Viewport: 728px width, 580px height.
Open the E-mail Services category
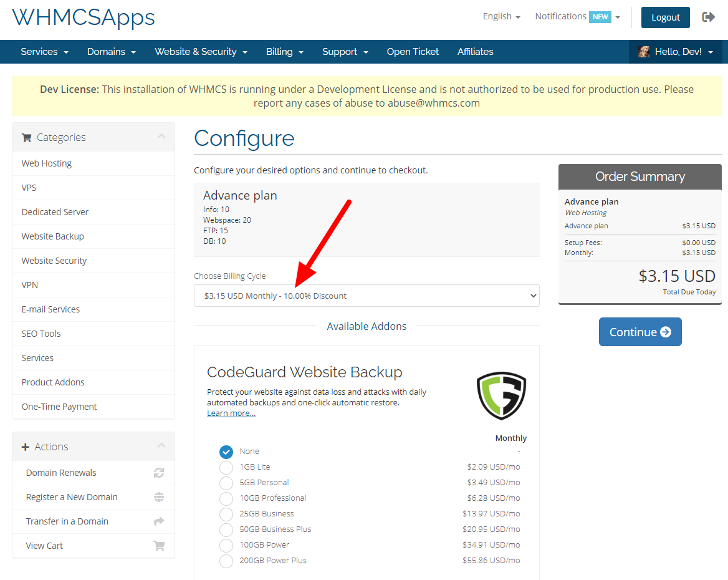coord(93,309)
